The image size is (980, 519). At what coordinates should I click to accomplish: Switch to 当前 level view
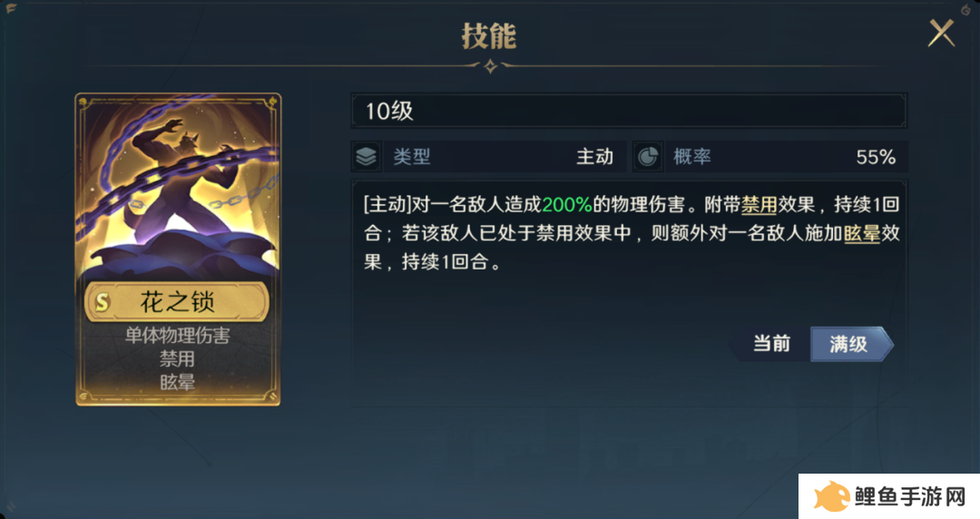click(x=771, y=344)
